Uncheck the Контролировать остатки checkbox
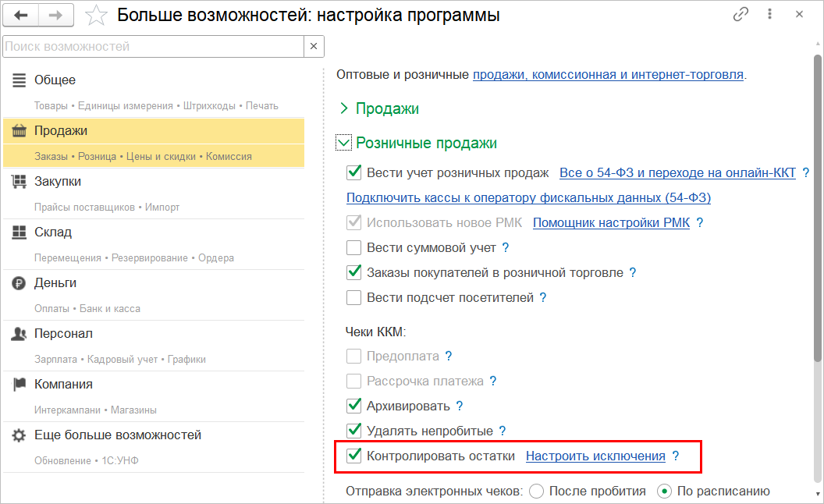824x504 pixels. coord(354,456)
